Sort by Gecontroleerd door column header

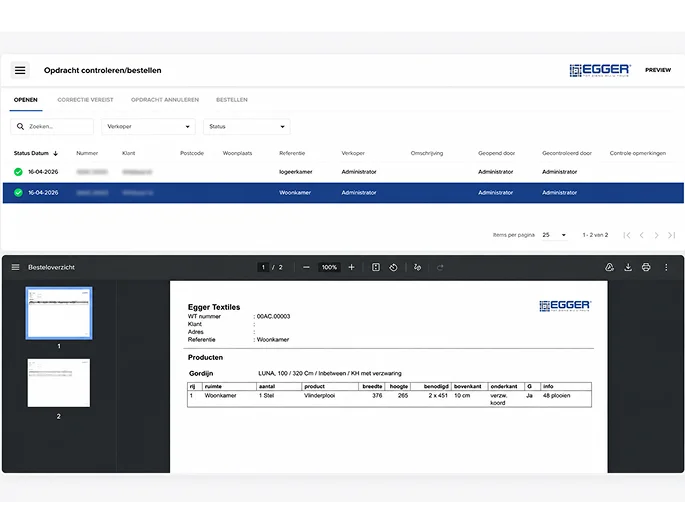pyautogui.click(x=567, y=154)
